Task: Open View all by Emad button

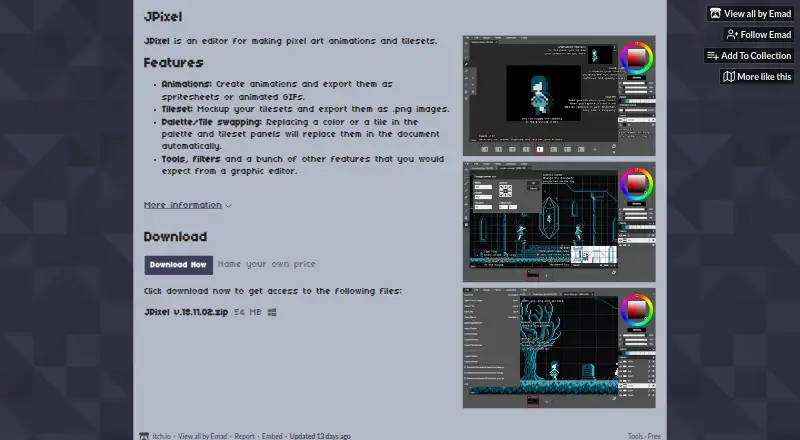Action: point(751,14)
